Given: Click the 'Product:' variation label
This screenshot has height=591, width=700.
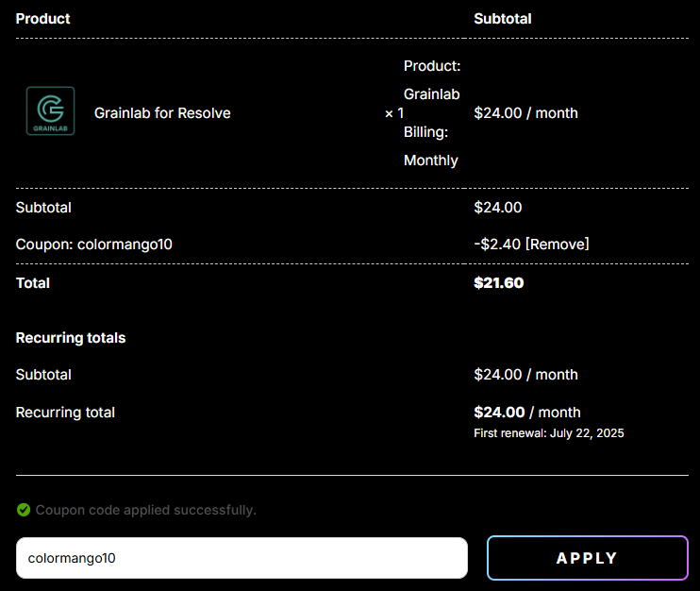Looking at the screenshot, I should 432,66.
